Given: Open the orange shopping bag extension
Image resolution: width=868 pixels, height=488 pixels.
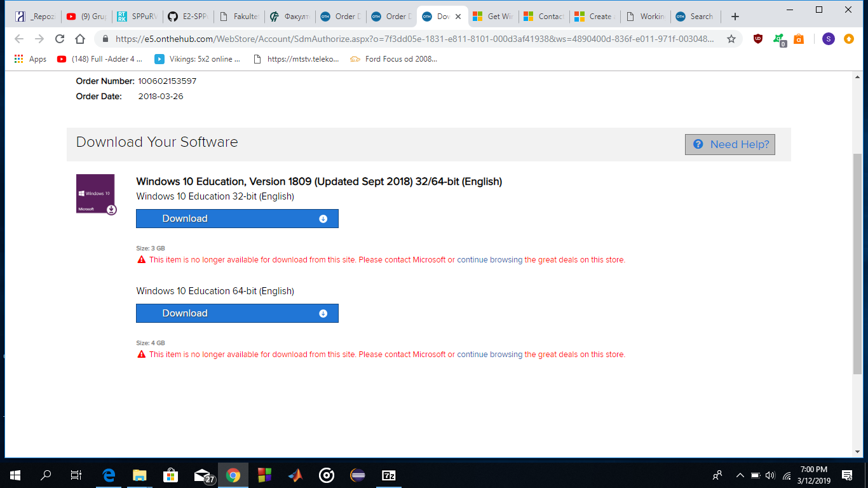Looking at the screenshot, I should pyautogui.click(x=799, y=39).
